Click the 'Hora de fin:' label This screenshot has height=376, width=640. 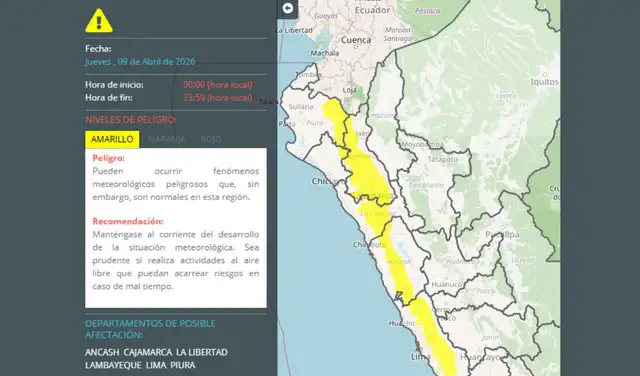(109, 98)
